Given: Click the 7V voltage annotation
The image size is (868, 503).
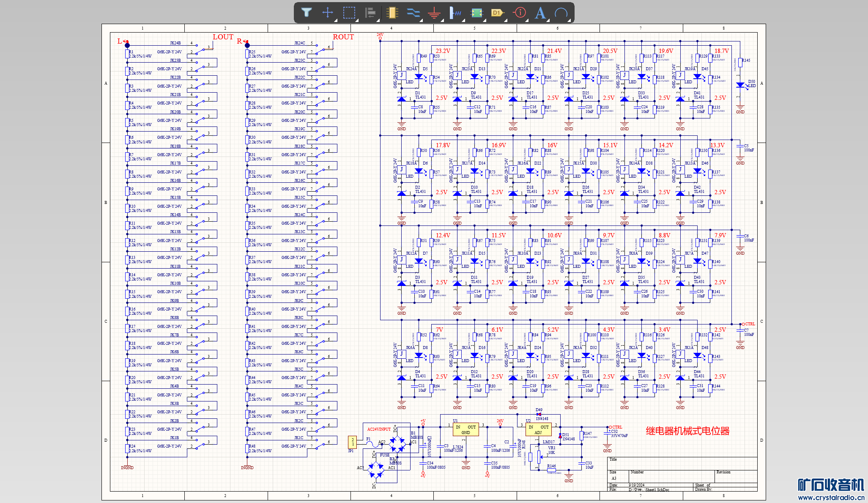Looking at the screenshot, I should (440, 330).
